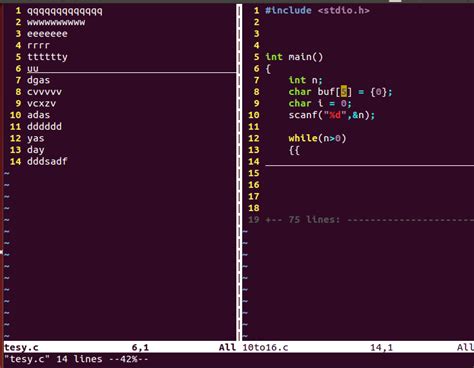Click the vertical split divider between panes
This screenshot has height=368, width=474.
click(x=239, y=172)
